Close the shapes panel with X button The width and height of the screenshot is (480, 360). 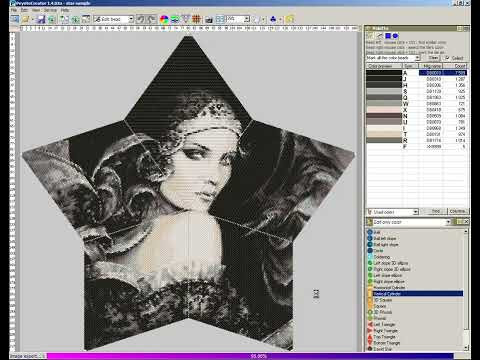coord(466,222)
